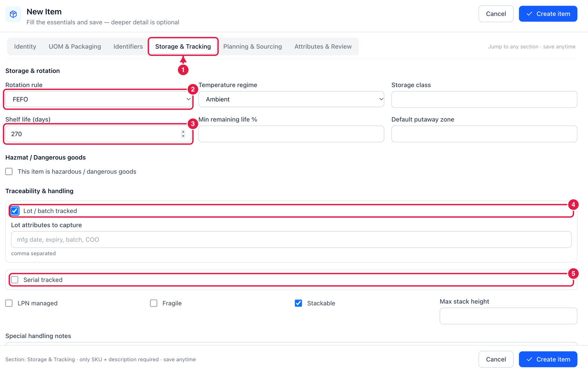Focus the Shelf life days field
588x373 pixels.
click(98, 134)
